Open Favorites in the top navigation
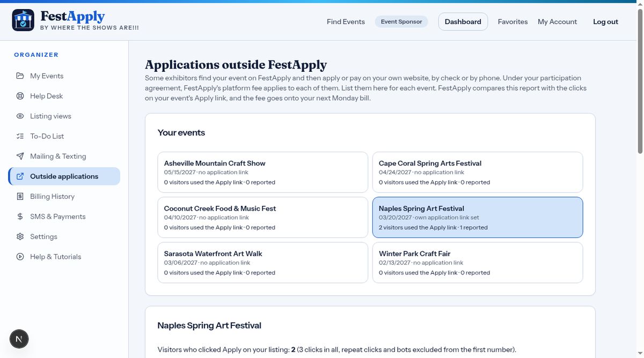This screenshot has width=644, height=358. tap(513, 22)
